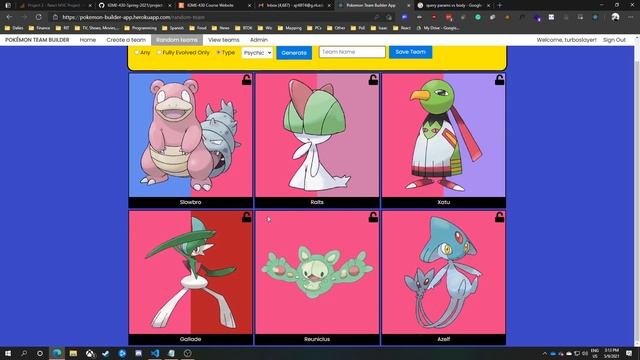
Task: Switch to the IGME-430 Course Website tab
Action: coord(214,5)
